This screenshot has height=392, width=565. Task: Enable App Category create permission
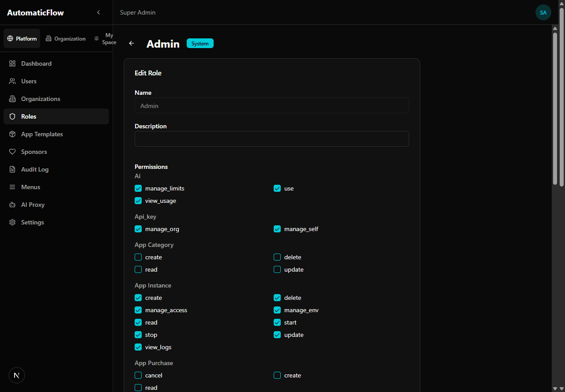pyautogui.click(x=138, y=257)
